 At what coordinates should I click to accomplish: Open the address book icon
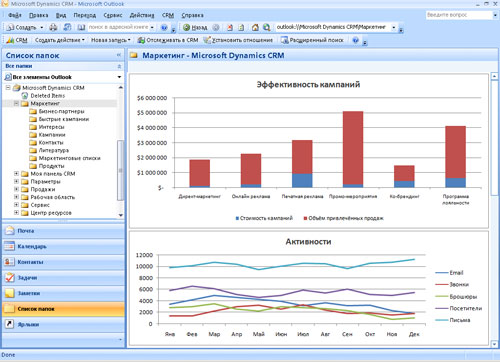pyautogui.click(x=81, y=27)
